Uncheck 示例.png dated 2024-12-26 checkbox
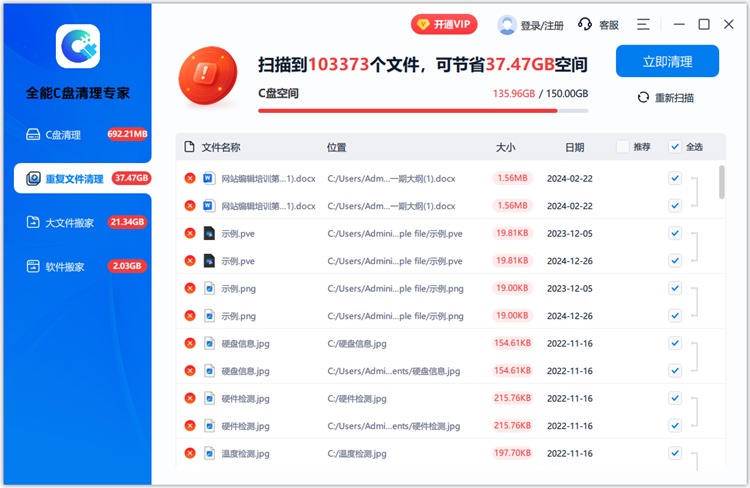Image resolution: width=750 pixels, height=488 pixels. coord(675,316)
